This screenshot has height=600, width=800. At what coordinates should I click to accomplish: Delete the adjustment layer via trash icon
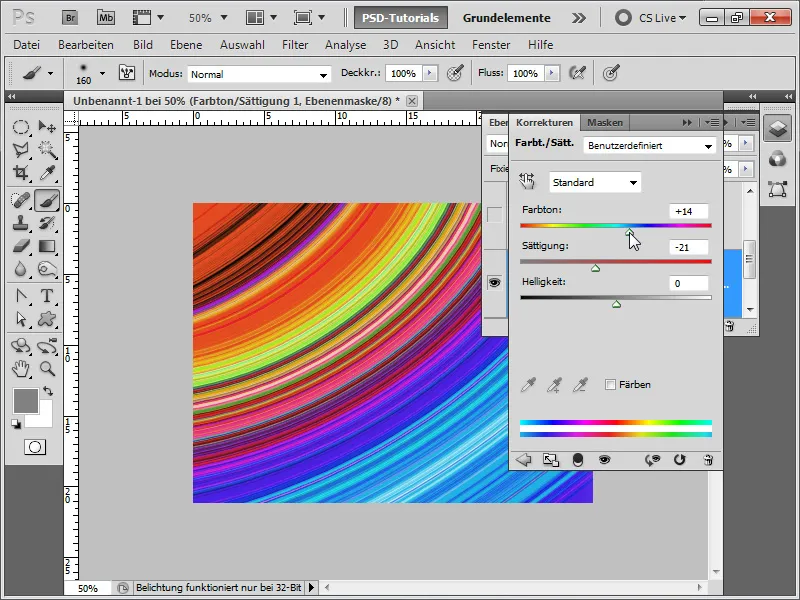point(708,460)
